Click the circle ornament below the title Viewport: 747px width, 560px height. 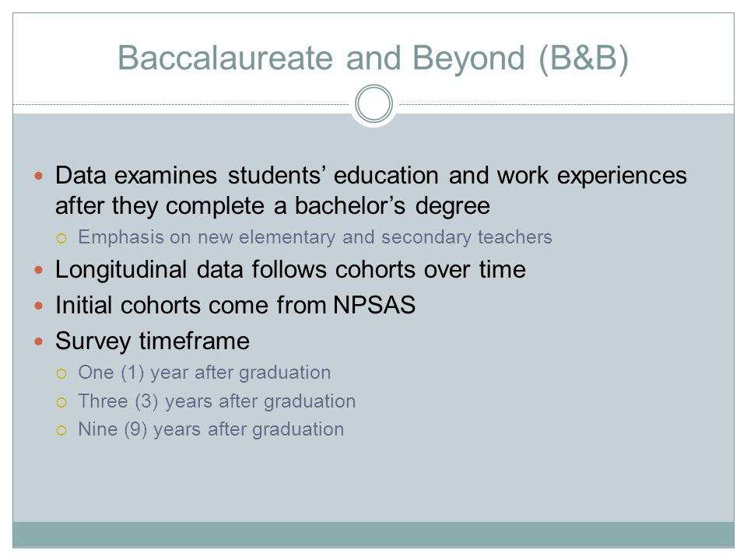374,103
